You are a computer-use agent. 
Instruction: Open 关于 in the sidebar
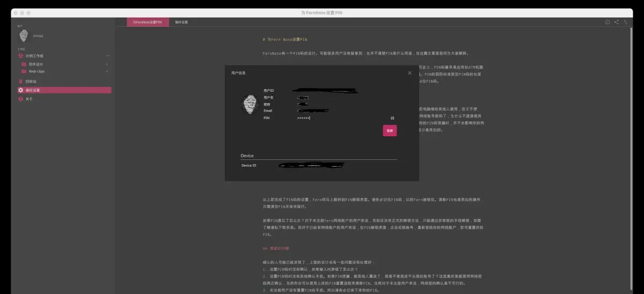coord(64,99)
